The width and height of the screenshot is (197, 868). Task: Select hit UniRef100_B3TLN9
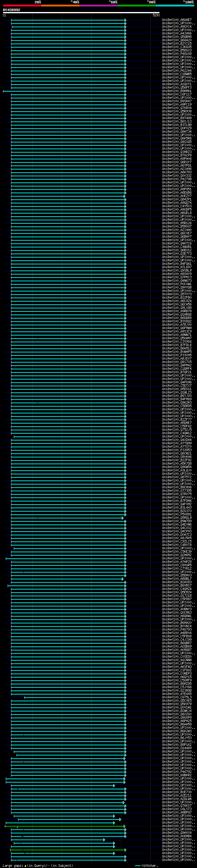(x=177, y=125)
